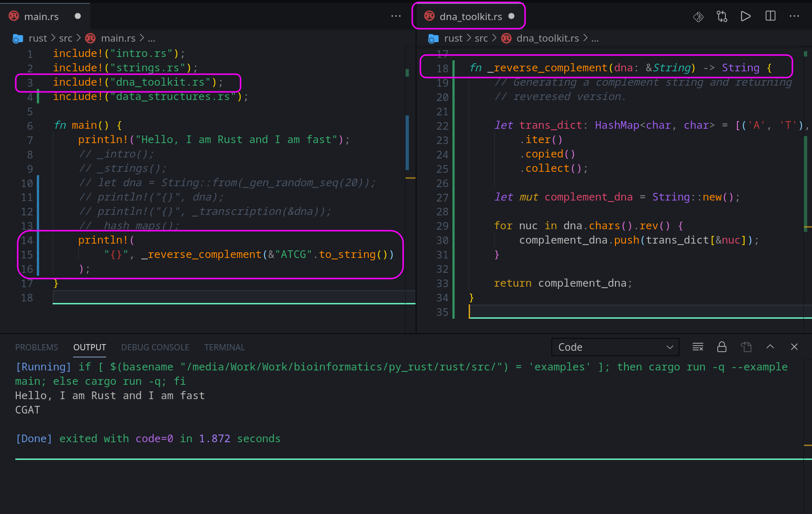812x514 pixels.
Task: Select the rust-lang file icon beside main.rs
Action: (13, 15)
